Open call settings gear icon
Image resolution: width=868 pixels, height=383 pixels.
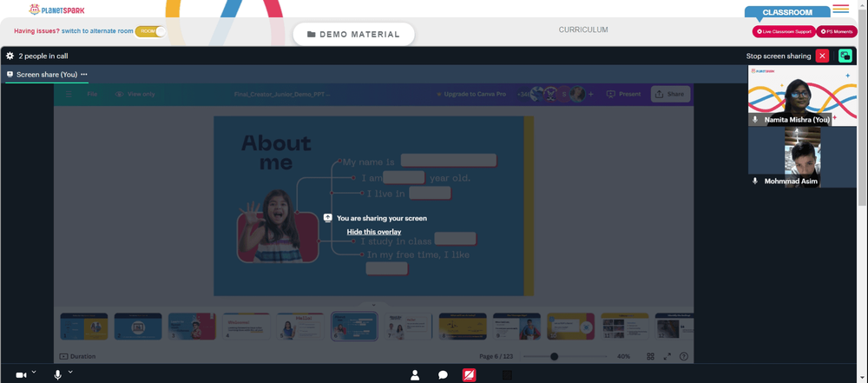pyautogui.click(x=10, y=56)
